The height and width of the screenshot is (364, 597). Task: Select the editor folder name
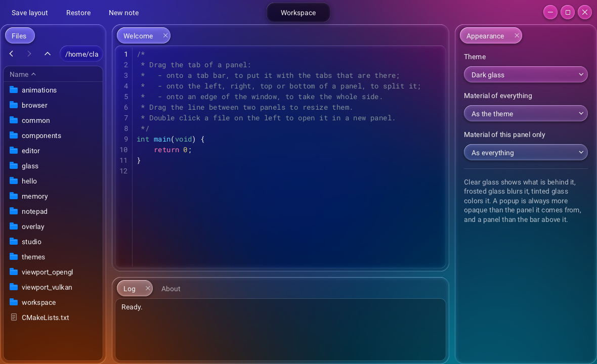pos(31,151)
